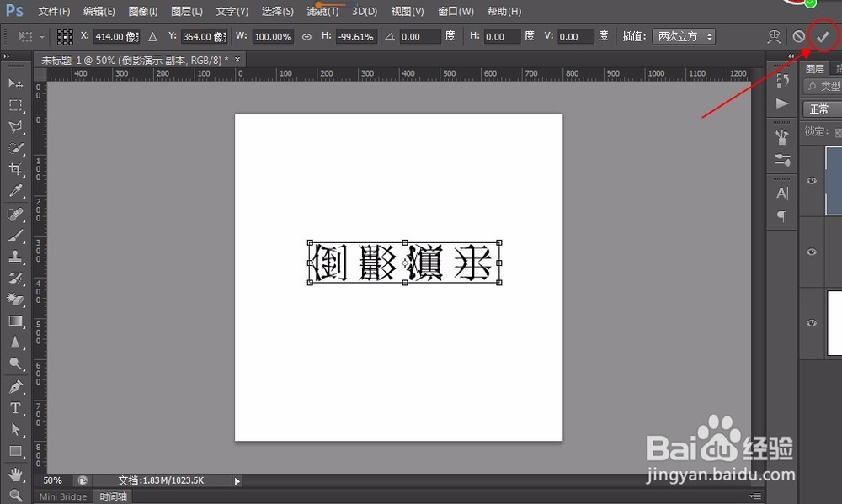842x504 pixels.
Task: Select the Eyedropper tool
Action: click(x=15, y=191)
